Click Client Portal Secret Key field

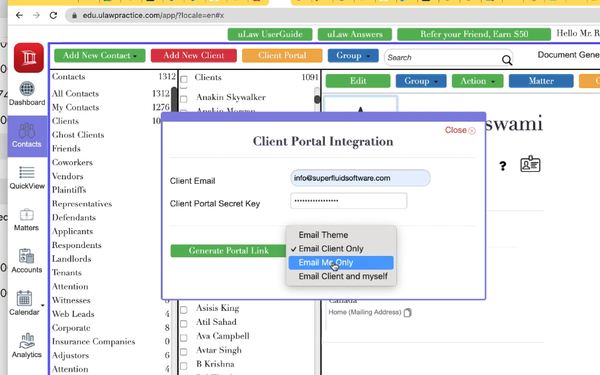pyautogui.click(x=349, y=201)
